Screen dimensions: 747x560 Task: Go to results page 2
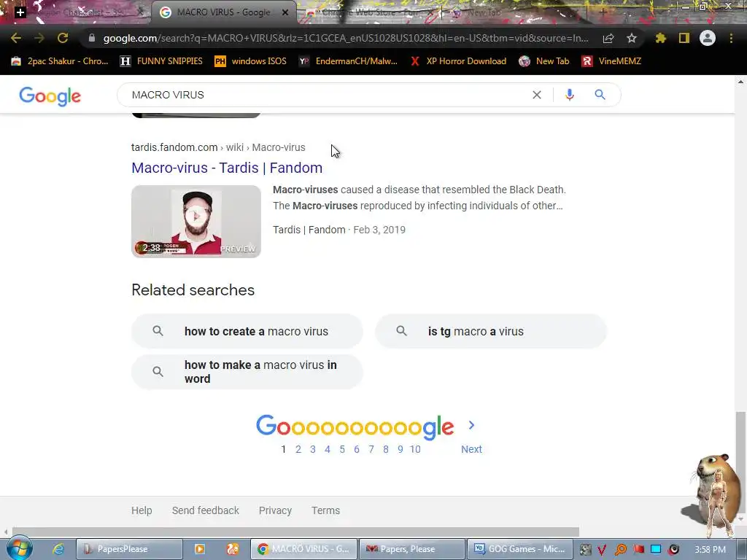[298, 449]
